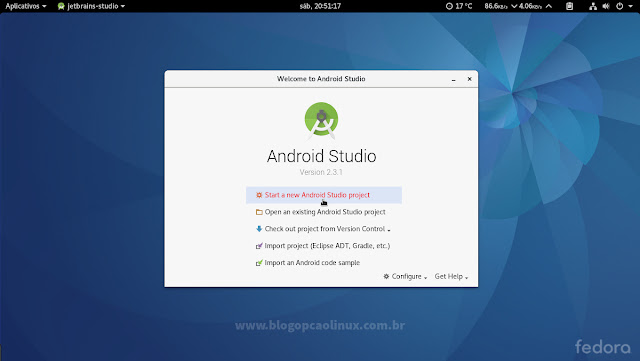Click the Configure gear icon
The image size is (640, 361).
click(386, 276)
